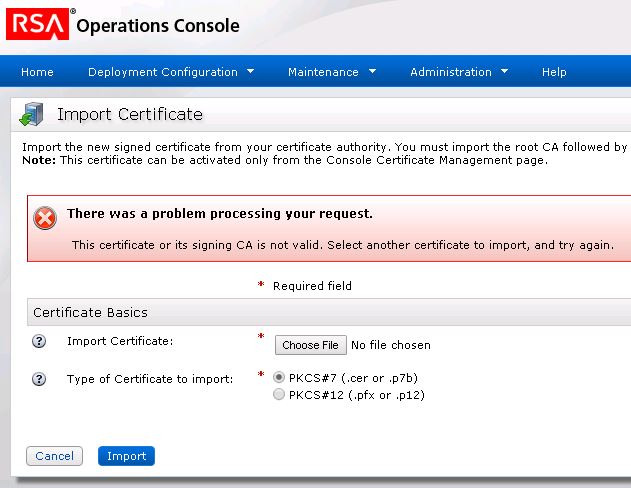Click the 'No file chosen' file field text
This screenshot has width=631, height=488.
391,345
